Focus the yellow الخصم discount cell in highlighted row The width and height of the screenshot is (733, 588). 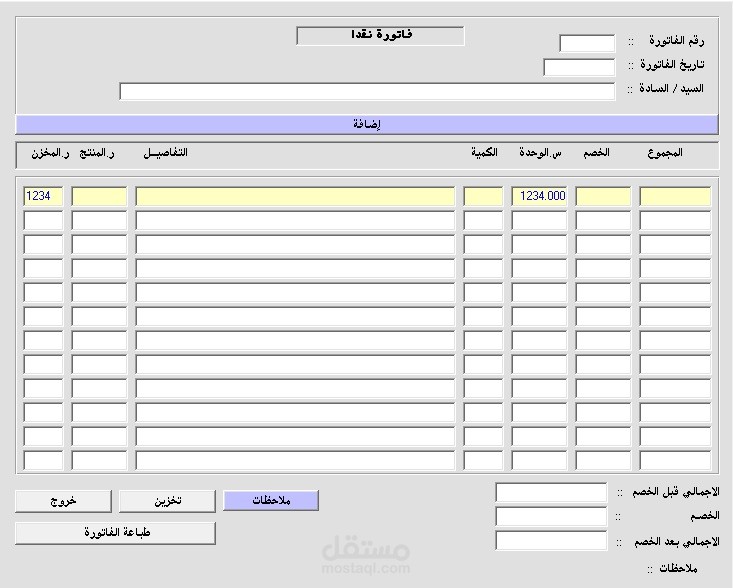point(603,196)
